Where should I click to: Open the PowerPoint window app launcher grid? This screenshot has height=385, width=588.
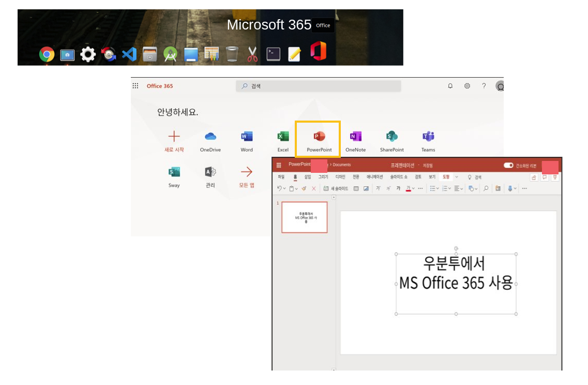point(279,165)
